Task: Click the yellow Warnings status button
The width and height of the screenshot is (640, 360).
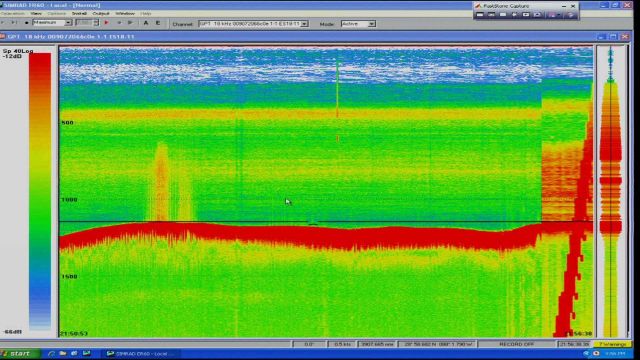Action: (612, 344)
